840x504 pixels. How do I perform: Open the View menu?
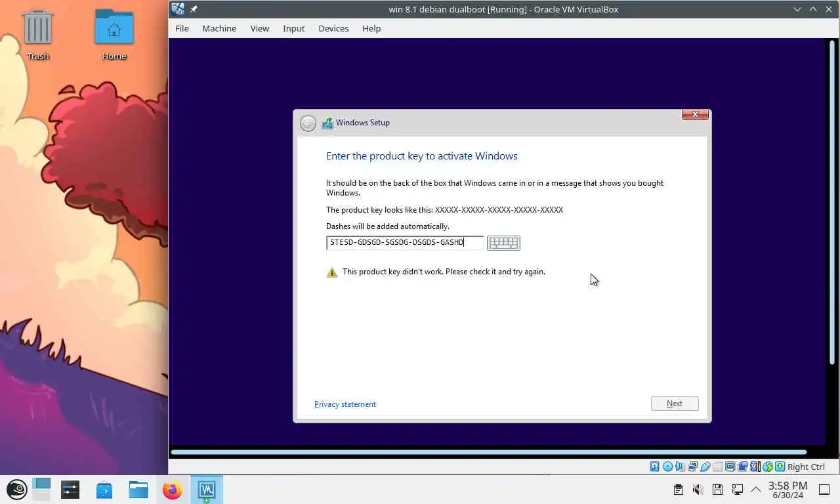[x=260, y=28]
